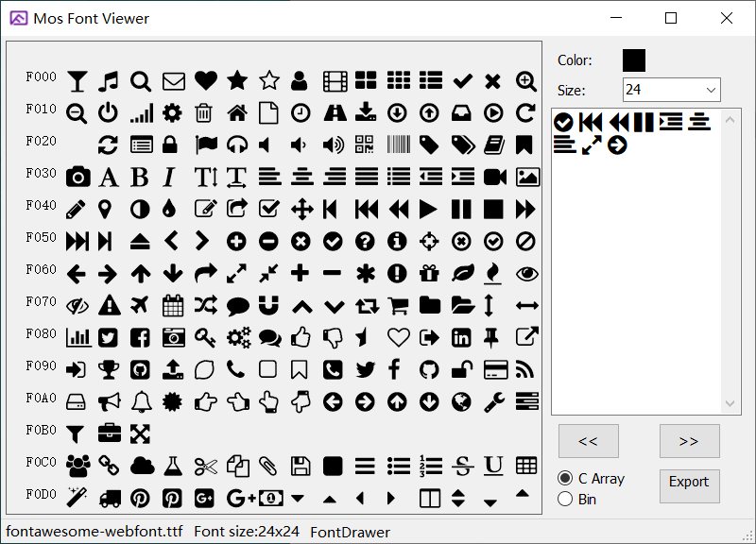Image resolution: width=756 pixels, height=544 pixels.
Task: Click the selected glyphs list down arrow
Action: tap(730, 404)
